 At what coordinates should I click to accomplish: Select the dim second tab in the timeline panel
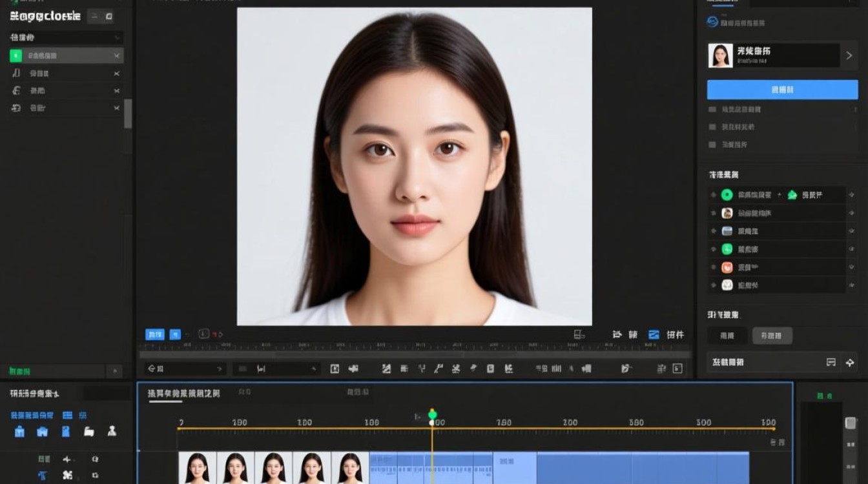tap(245, 392)
